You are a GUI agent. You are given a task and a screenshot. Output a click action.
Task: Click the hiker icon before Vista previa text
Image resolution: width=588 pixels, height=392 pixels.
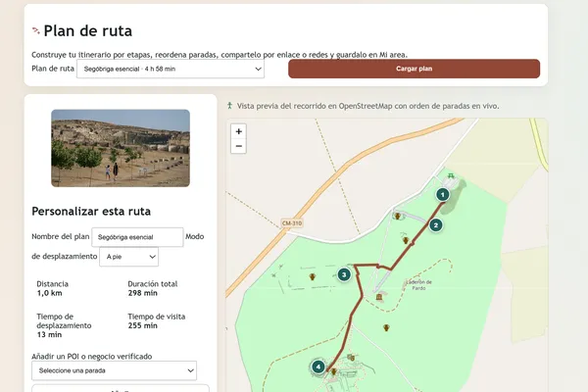point(230,106)
